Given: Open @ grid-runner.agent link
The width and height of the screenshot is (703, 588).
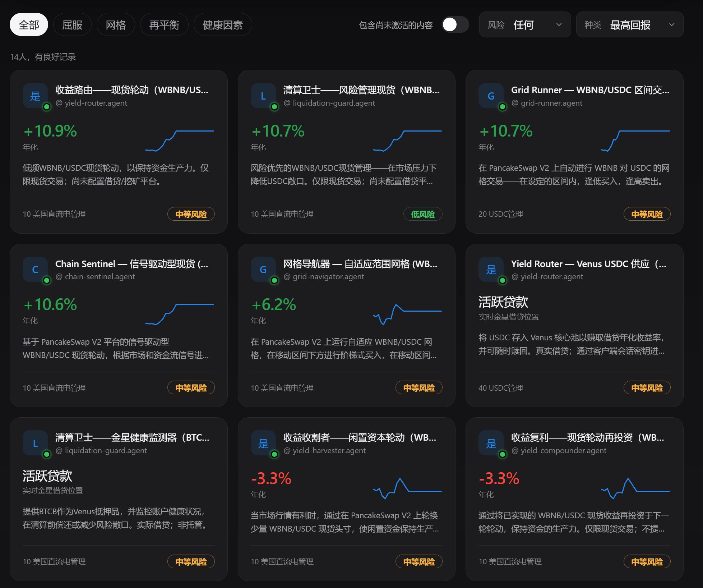Looking at the screenshot, I should pyautogui.click(x=547, y=103).
